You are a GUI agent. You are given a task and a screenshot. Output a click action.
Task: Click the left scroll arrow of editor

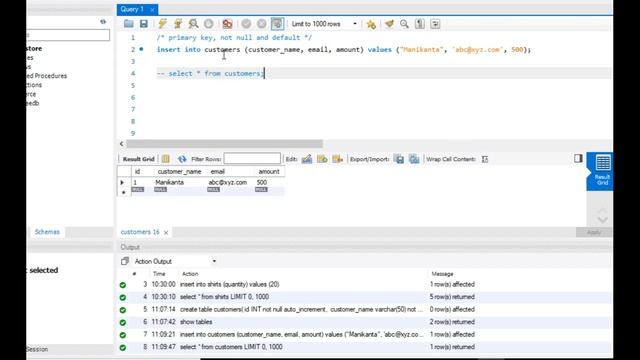[121, 144]
